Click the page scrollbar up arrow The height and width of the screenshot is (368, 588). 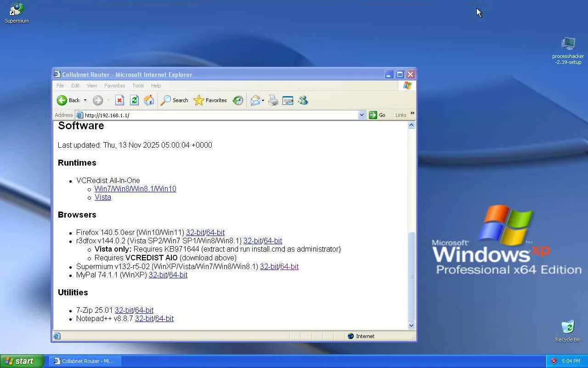click(x=412, y=125)
